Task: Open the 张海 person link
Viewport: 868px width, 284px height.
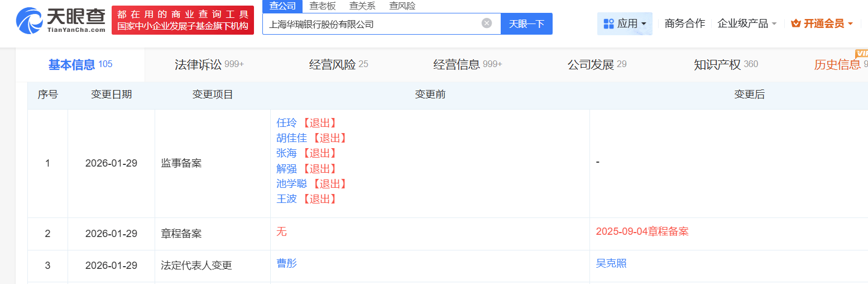Action: click(x=287, y=153)
